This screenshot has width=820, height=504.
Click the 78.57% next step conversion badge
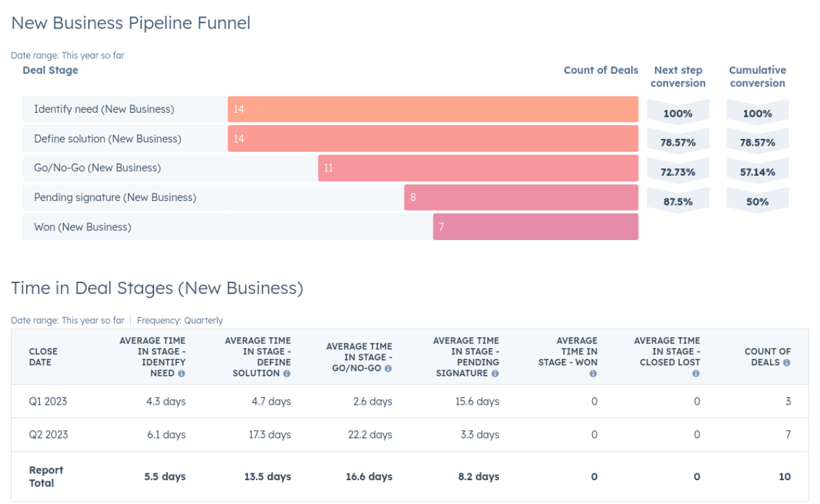[x=678, y=142]
